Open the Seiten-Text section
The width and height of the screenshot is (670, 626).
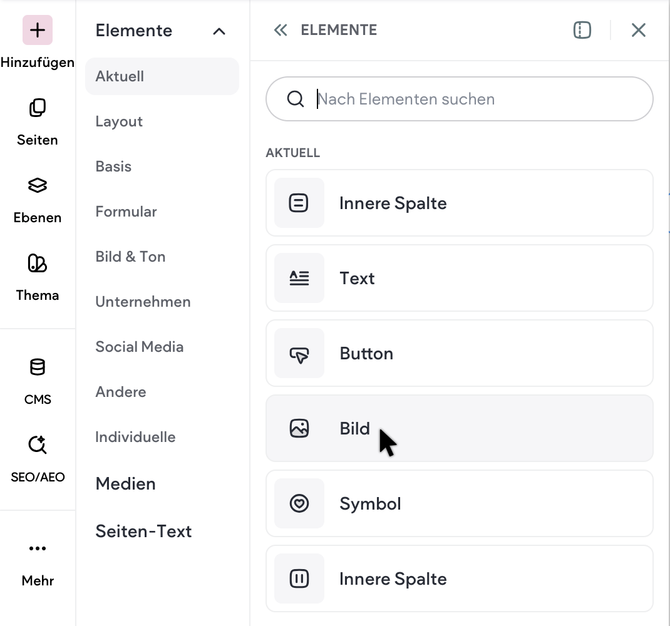144,531
